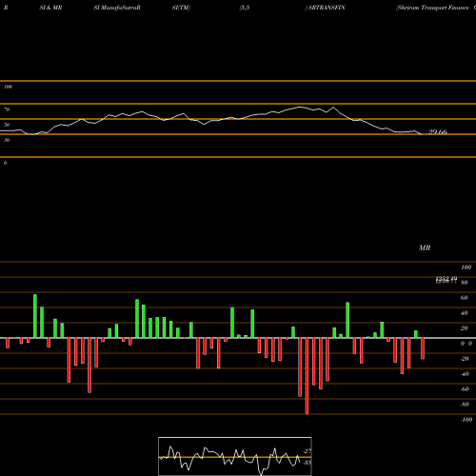Click the 'SI & MR' header text
Viewport: 476px width, 476px height.
(50, 8)
